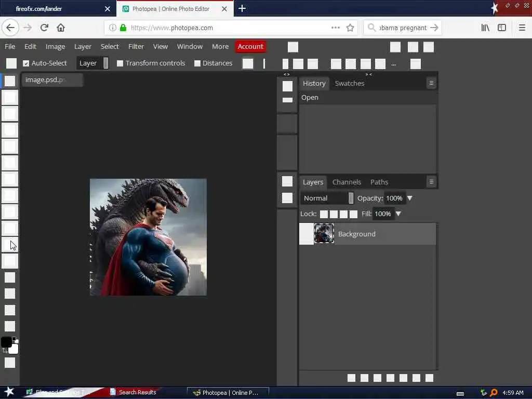Screen dimensions: 532x399
Task: Uncheck the Auto-Select checkbox
Action: pos(26,63)
